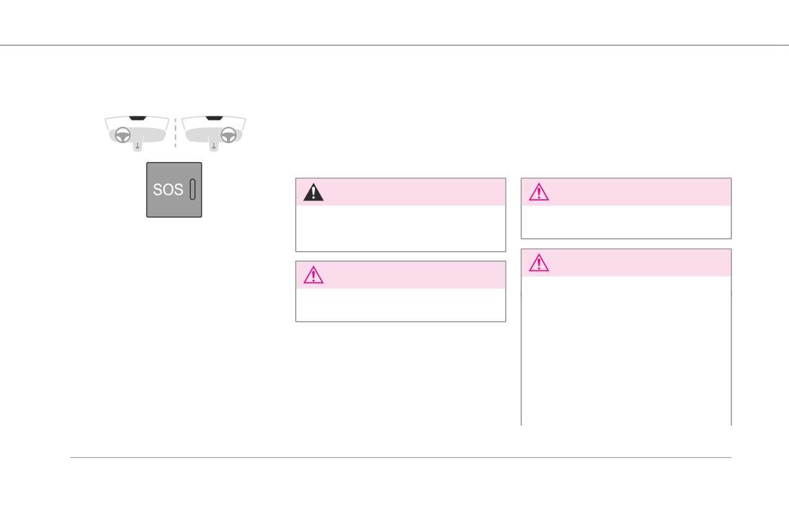Viewport: 789px width, 532px height.
Task: Click the white SOS lettering on the button
Action: click(168, 190)
